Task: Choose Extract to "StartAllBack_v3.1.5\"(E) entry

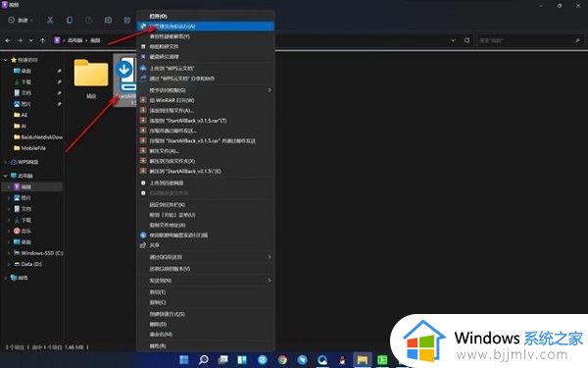Action: [x=185, y=171]
